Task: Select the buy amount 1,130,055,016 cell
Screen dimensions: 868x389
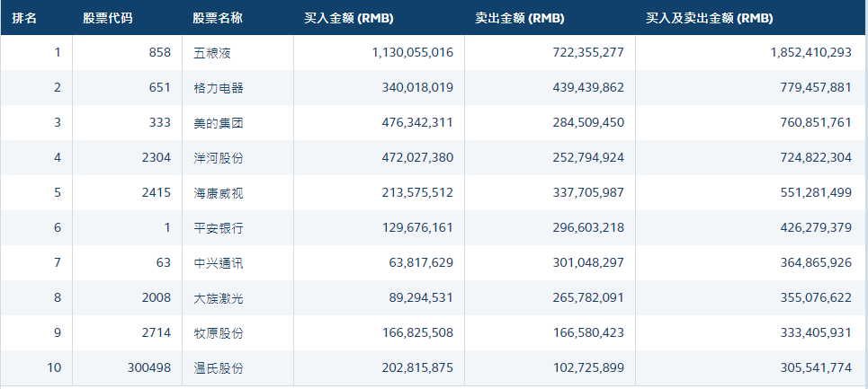Action: [412, 53]
